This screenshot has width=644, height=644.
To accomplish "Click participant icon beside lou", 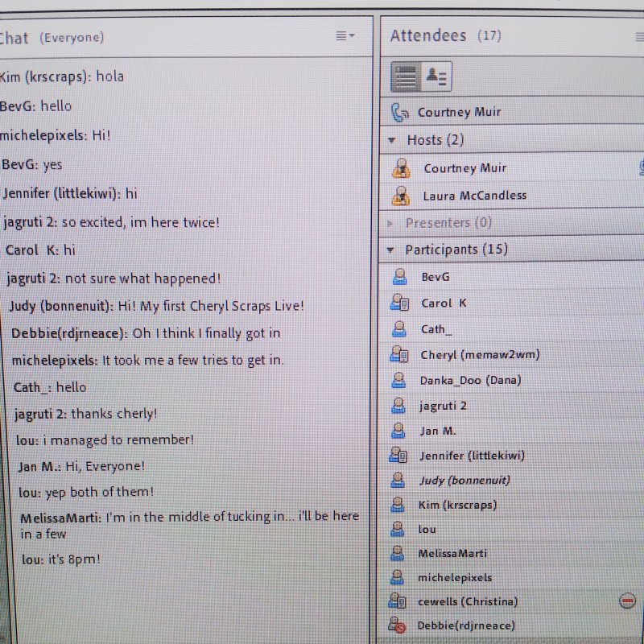I will [x=397, y=530].
